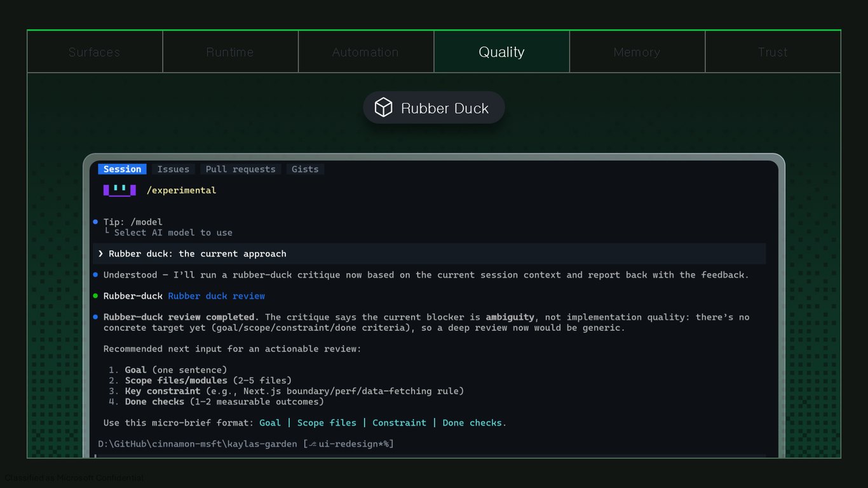
Task: Click the purple Copilot mascot icon
Action: [x=119, y=190]
